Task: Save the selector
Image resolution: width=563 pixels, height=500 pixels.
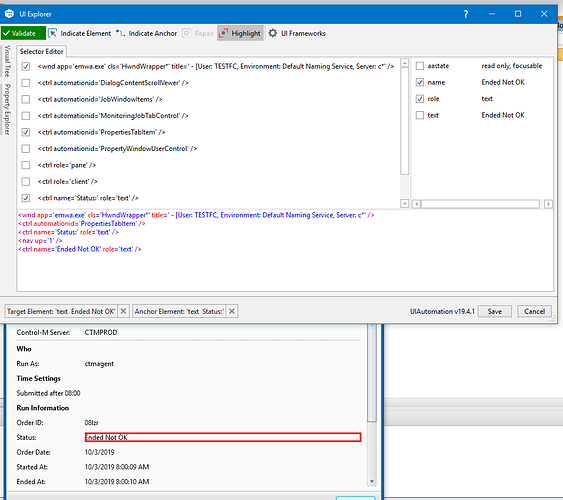Action: pyautogui.click(x=494, y=311)
